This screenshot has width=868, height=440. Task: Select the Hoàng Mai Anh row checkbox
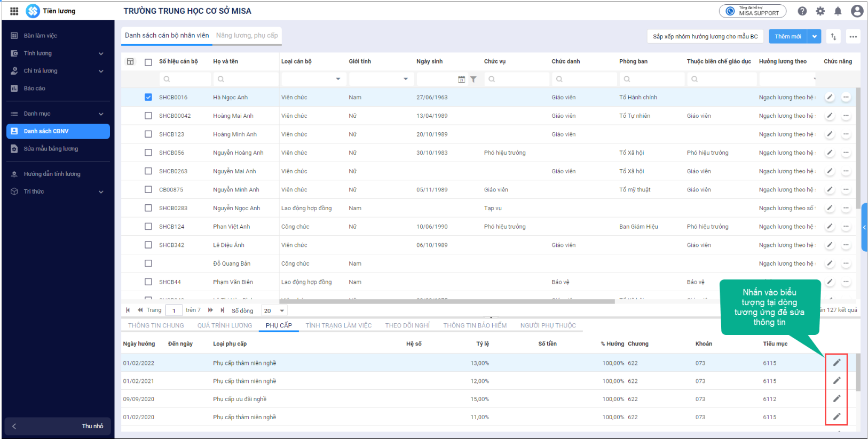pos(148,116)
